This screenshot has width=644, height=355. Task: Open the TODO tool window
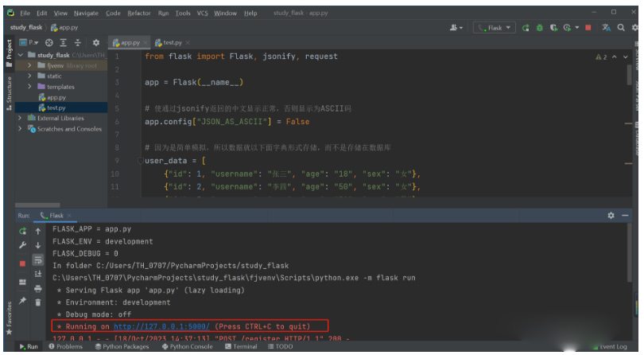[x=281, y=346]
